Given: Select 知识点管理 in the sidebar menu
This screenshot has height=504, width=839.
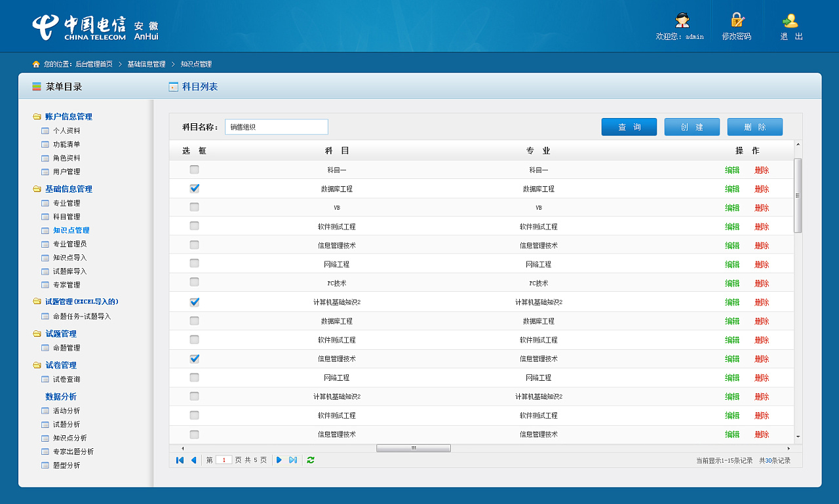Looking at the screenshot, I should [71, 231].
